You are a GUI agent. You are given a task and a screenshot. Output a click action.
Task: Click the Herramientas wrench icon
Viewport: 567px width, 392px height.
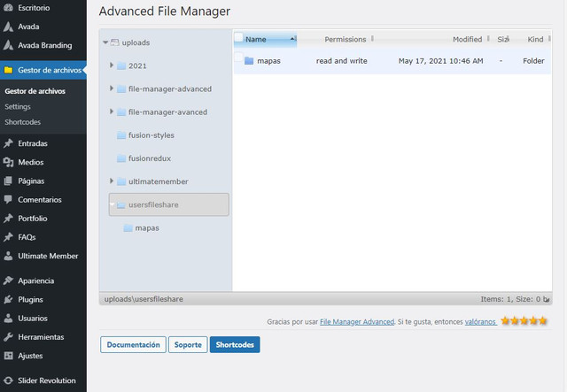pos(8,337)
